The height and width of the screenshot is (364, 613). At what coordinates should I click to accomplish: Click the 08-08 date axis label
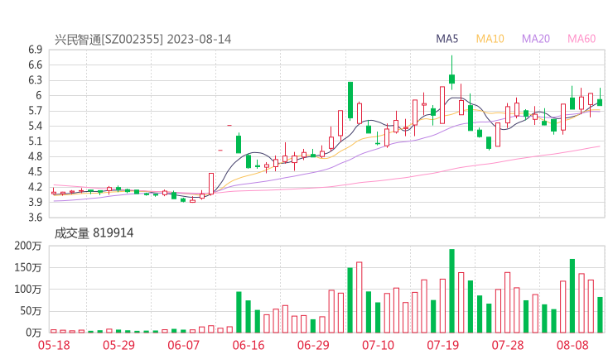click(572, 345)
